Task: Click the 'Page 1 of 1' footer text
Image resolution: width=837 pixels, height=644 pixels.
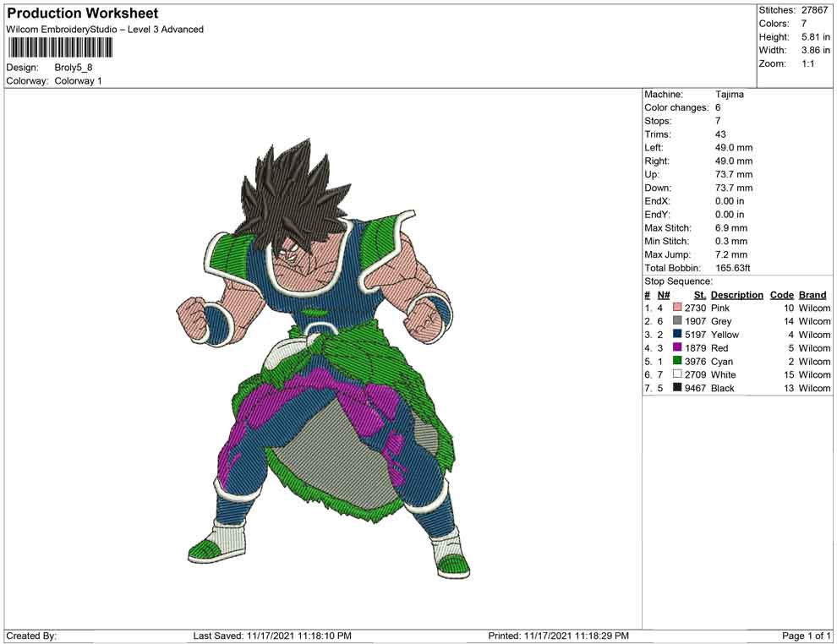Action: [x=806, y=636]
